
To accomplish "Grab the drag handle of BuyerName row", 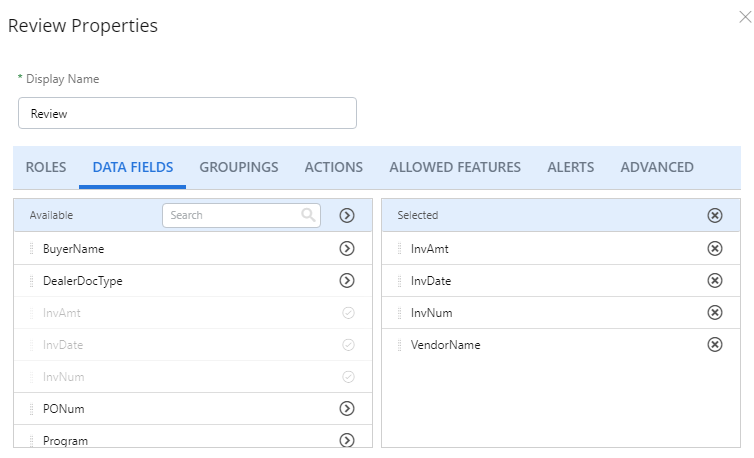I will (x=32, y=249).
